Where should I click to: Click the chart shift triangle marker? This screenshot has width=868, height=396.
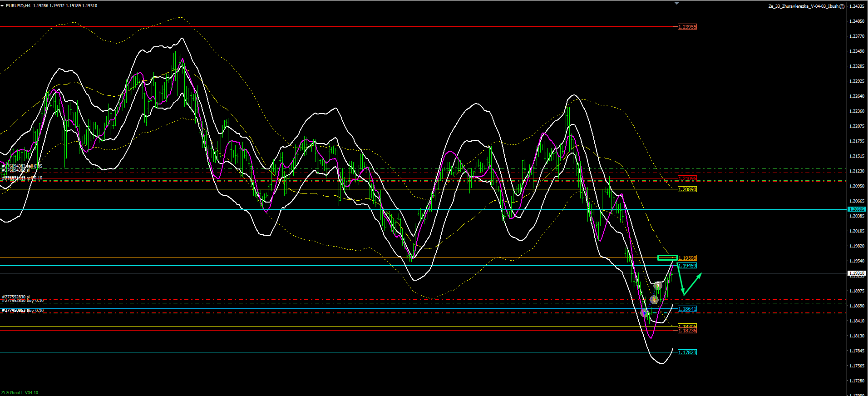[x=677, y=3]
